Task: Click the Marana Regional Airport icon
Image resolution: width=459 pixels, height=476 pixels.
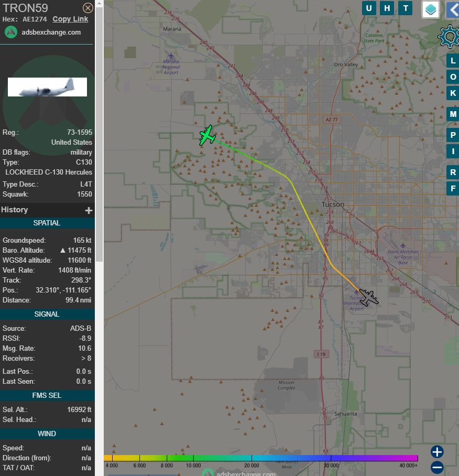Action: click(x=171, y=56)
